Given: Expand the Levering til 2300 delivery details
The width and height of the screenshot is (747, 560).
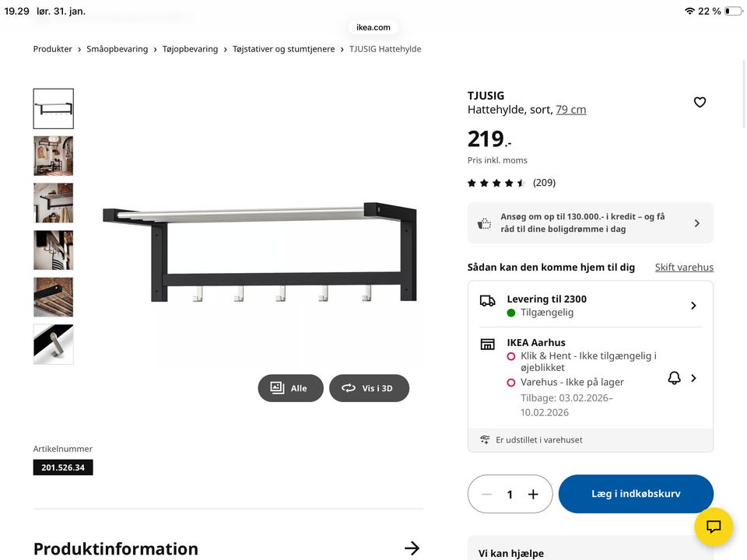Looking at the screenshot, I should 693,306.
